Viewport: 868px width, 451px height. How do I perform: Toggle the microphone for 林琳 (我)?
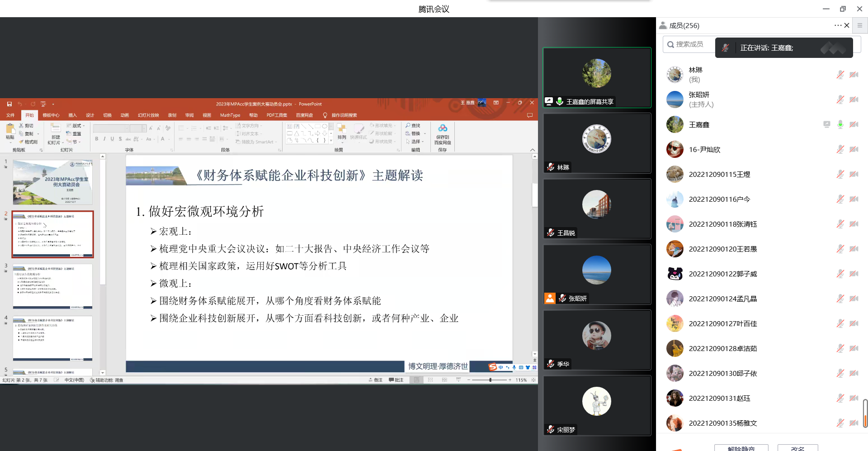click(x=840, y=75)
